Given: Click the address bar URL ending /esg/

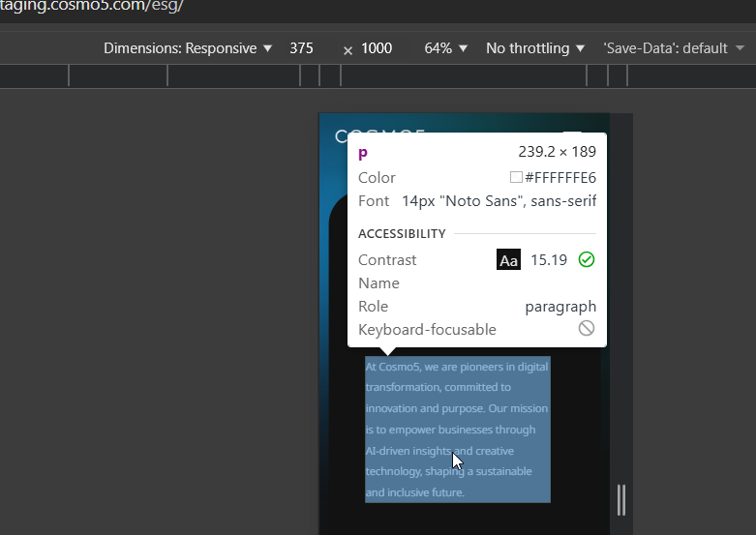Looking at the screenshot, I should [92, 6].
